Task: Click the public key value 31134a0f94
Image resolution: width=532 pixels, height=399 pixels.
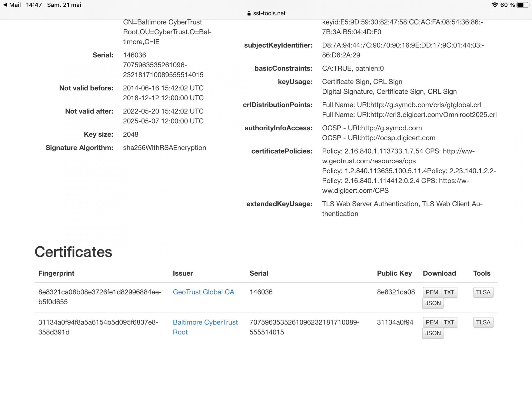Action: [x=395, y=322]
